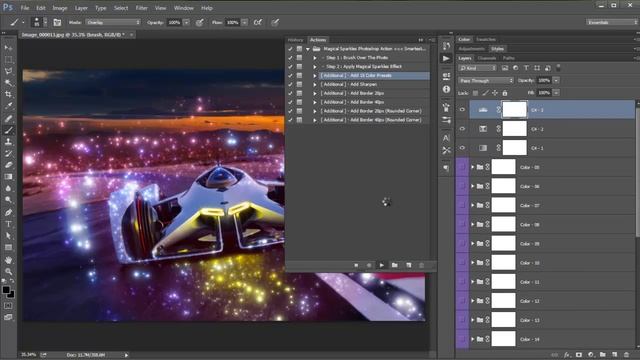Lock all icon in Layers panel
Image resolution: width=640 pixels, height=360 pixels.
click(505, 93)
